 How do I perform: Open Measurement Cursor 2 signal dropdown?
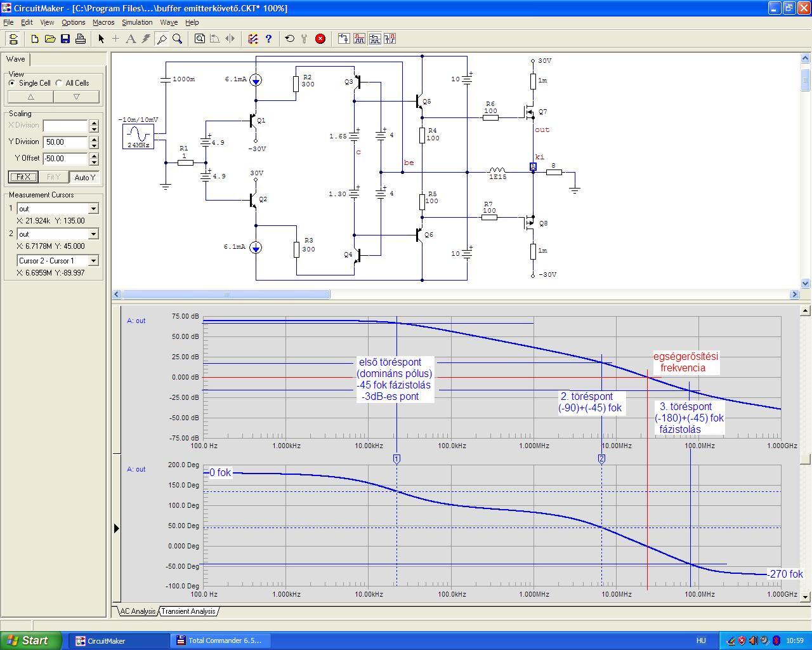pos(93,234)
